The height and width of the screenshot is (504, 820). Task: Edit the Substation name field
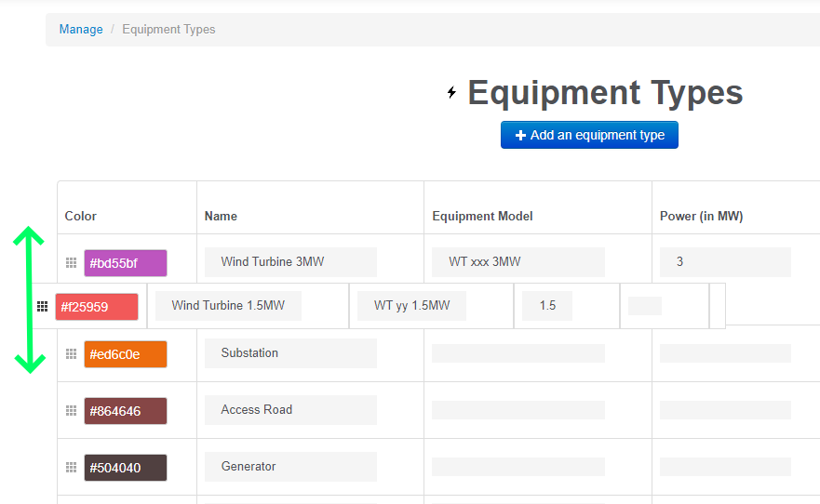pos(290,353)
